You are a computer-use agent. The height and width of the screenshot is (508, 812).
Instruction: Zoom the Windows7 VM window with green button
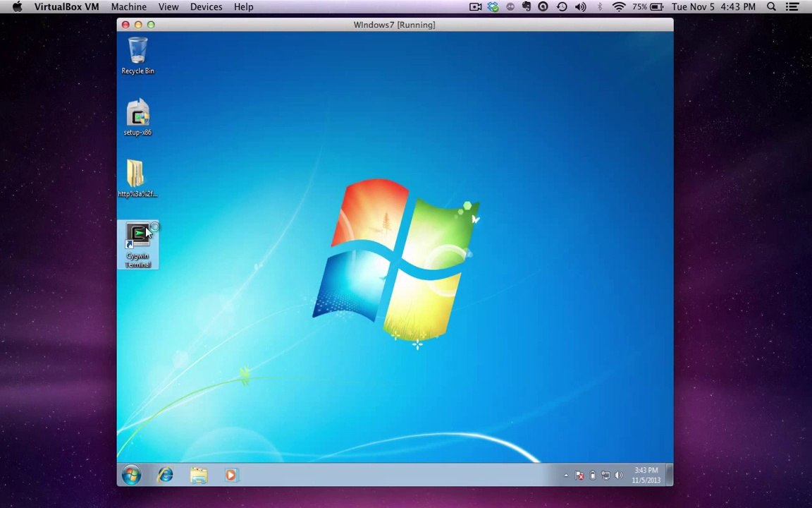coord(152,25)
